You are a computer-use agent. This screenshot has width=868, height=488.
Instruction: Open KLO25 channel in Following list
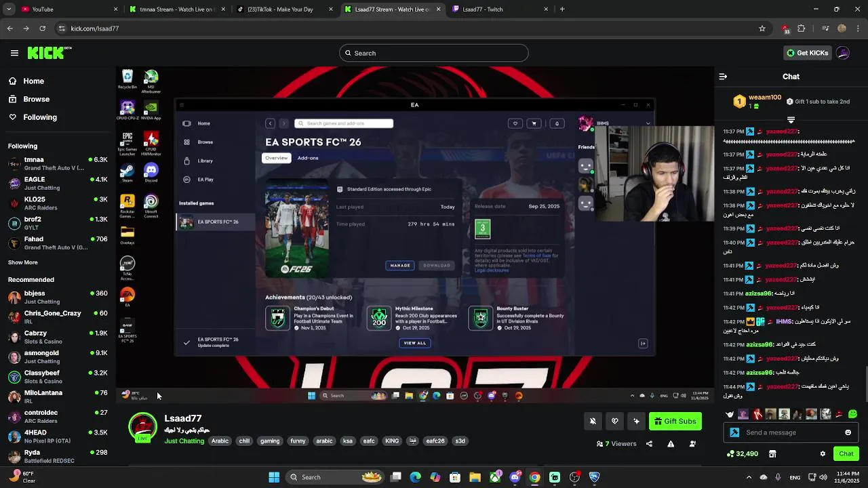pyautogui.click(x=58, y=203)
